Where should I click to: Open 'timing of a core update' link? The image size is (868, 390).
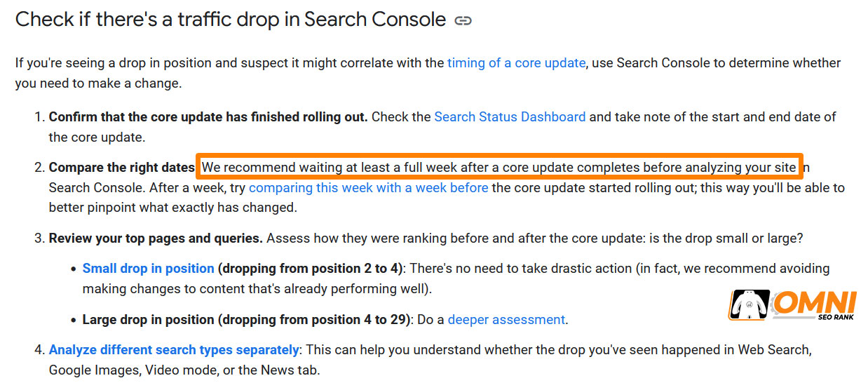tap(516, 62)
